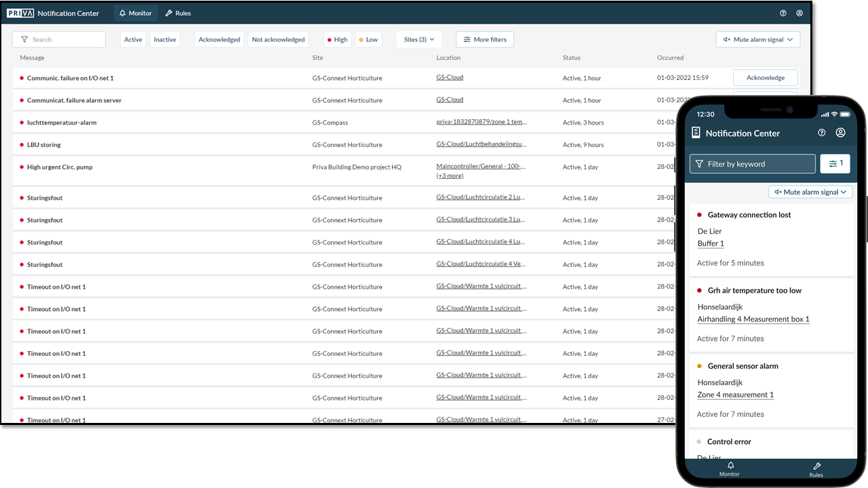Click GS-Compass site cell
This screenshot has height=488, width=868.
(x=330, y=123)
